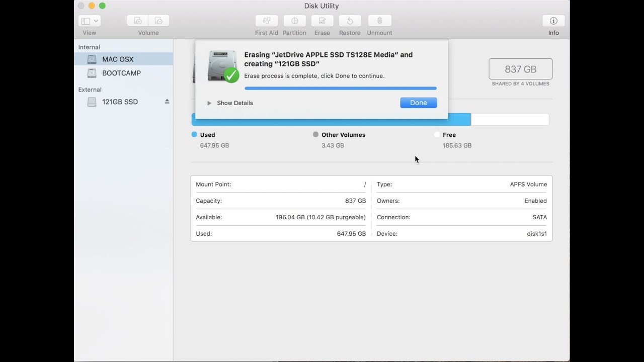Eject the 121GB SSD external drive
The image size is (644, 362).
[167, 102]
